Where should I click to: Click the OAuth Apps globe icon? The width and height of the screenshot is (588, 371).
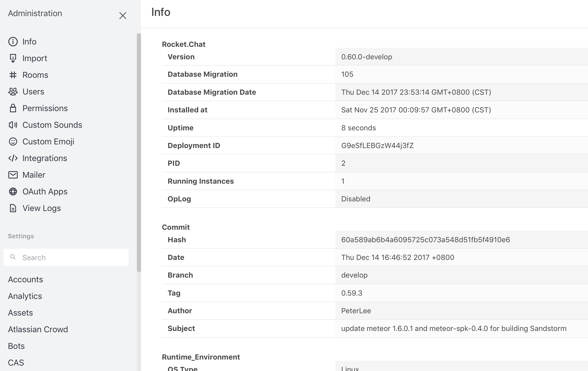13,191
